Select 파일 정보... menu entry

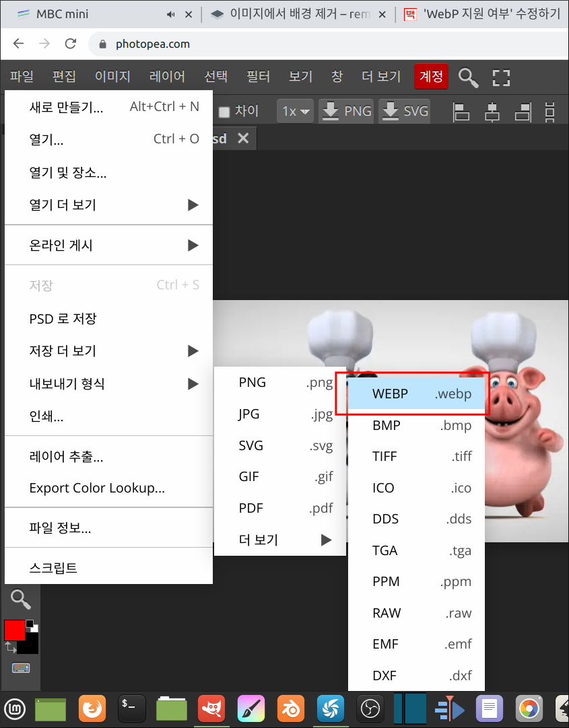(x=108, y=528)
